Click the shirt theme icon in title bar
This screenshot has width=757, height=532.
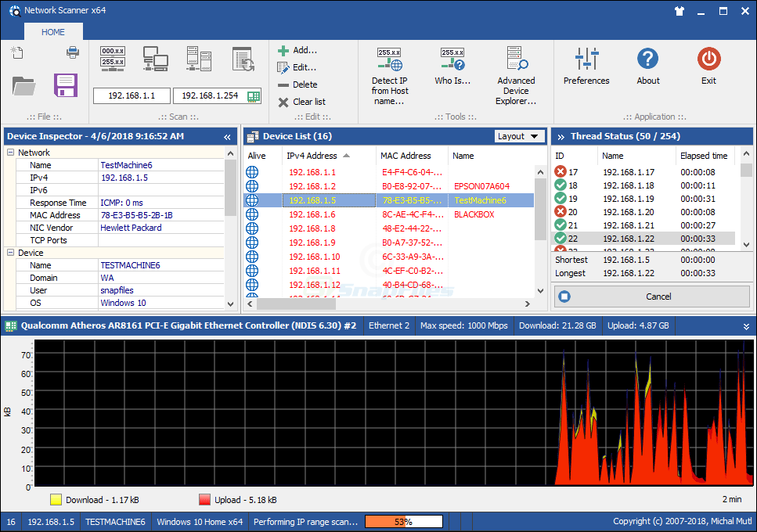(x=679, y=11)
